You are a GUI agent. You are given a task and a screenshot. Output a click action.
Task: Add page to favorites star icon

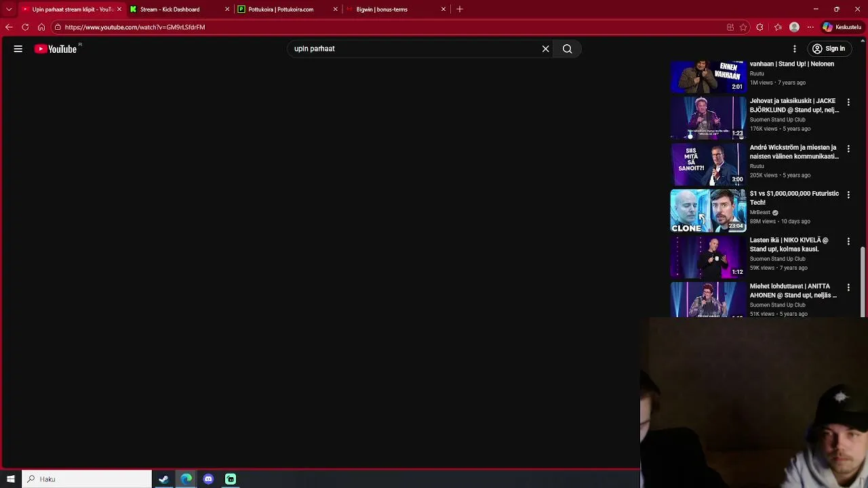point(743,27)
